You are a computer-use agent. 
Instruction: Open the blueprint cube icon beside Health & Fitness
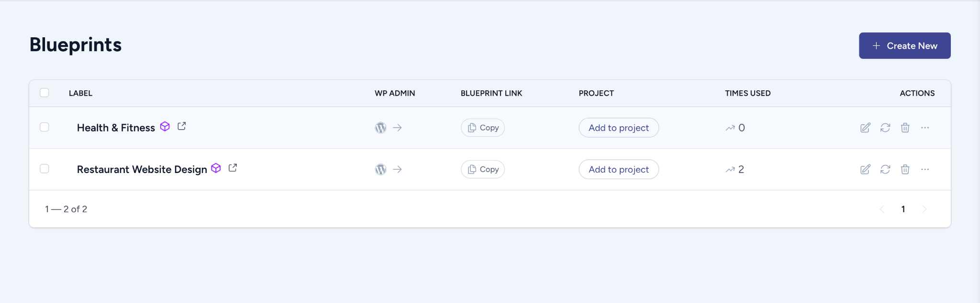(165, 127)
